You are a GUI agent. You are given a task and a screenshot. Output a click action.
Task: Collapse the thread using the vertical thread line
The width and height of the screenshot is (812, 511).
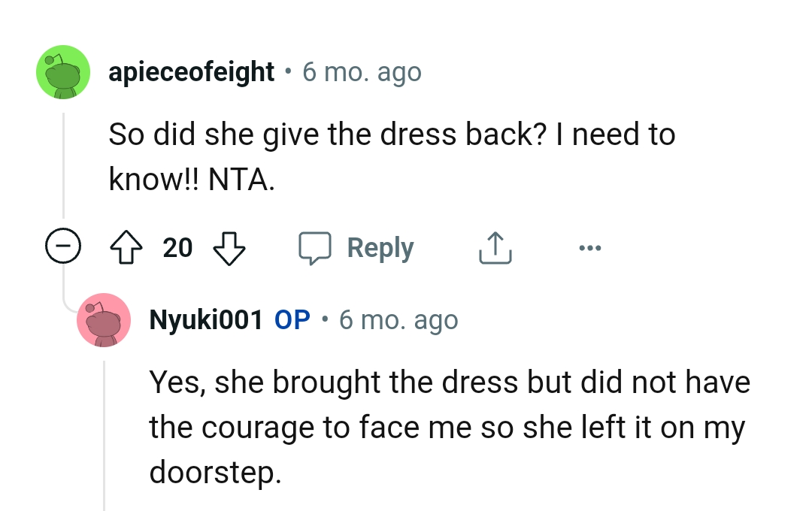coord(63,165)
